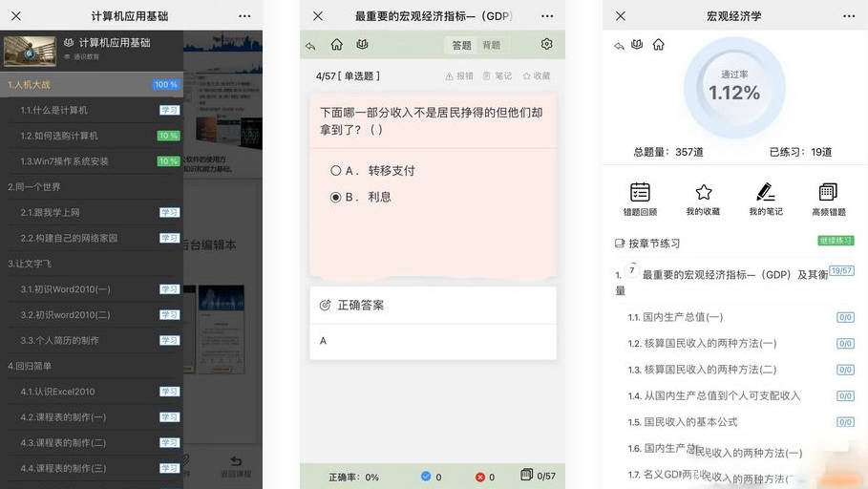This screenshot has width=868, height=489.
Task: Go back using the arrow in 宏观经济学 panel
Action: 619,46
